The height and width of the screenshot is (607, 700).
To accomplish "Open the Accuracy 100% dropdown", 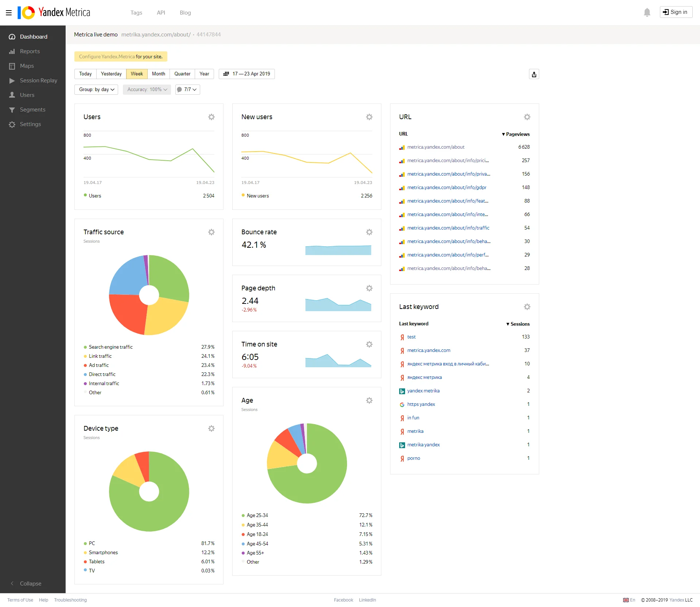I will tap(147, 90).
